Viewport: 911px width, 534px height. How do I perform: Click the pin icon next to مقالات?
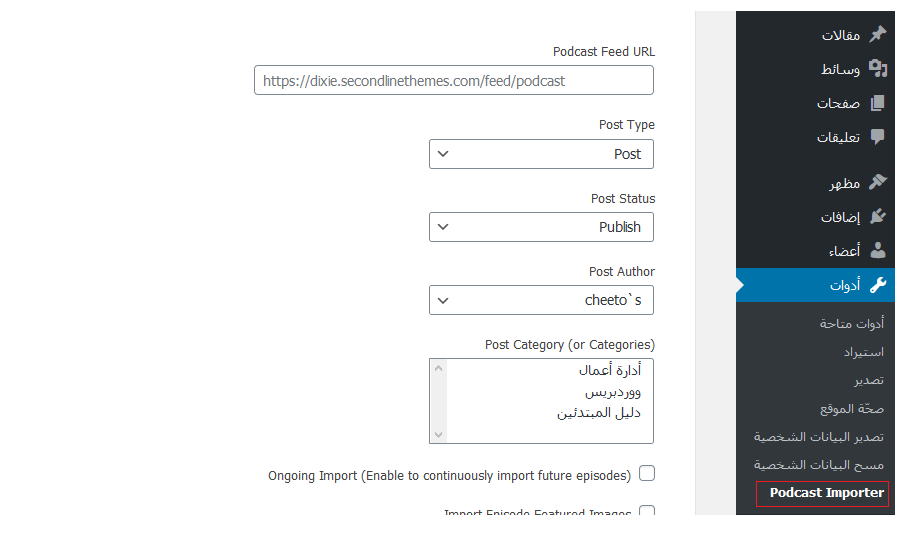(x=877, y=35)
